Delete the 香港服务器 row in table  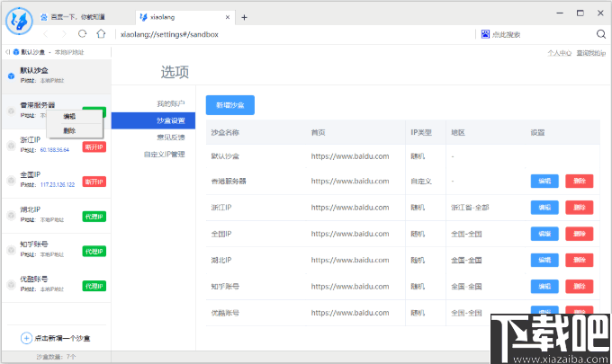[x=580, y=181]
